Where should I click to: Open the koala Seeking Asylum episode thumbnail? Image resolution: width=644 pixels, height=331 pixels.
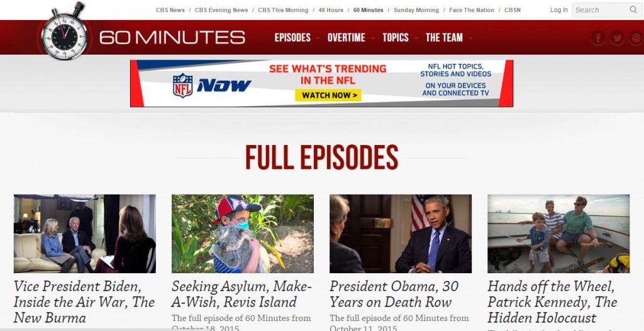tap(243, 234)
